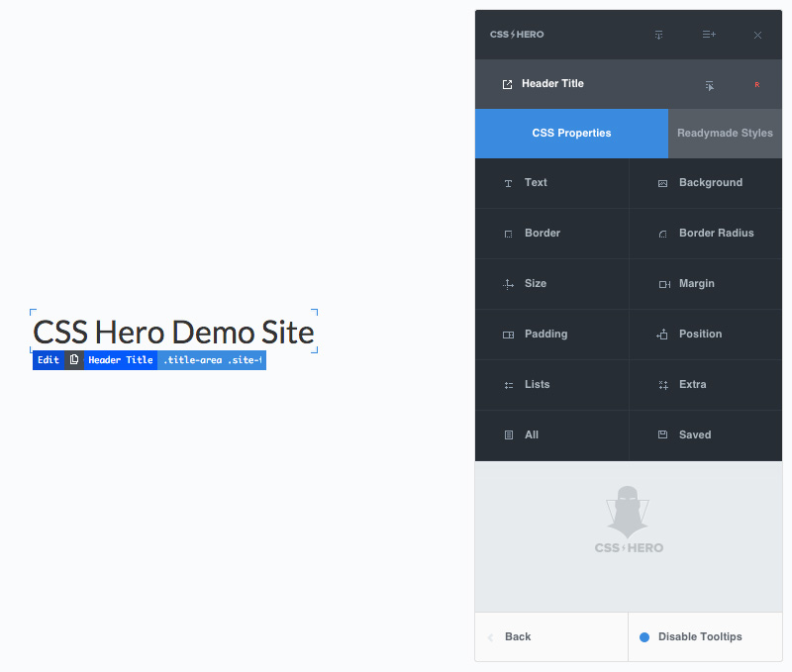792x672 pixels.
Task: Open the Margin properties section
Action: click(x=706, y=284)
